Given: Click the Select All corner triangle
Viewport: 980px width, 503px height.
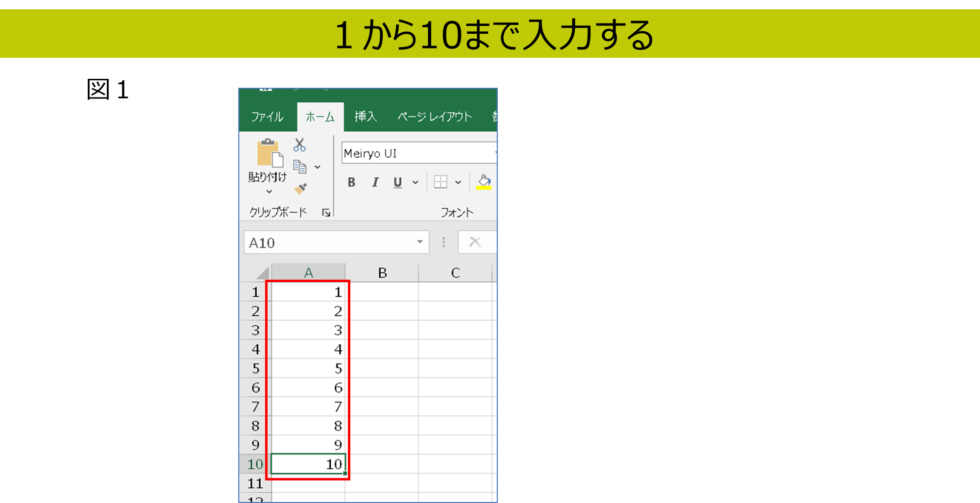Looking at the screenshot, I should click(x=263, y=273).
